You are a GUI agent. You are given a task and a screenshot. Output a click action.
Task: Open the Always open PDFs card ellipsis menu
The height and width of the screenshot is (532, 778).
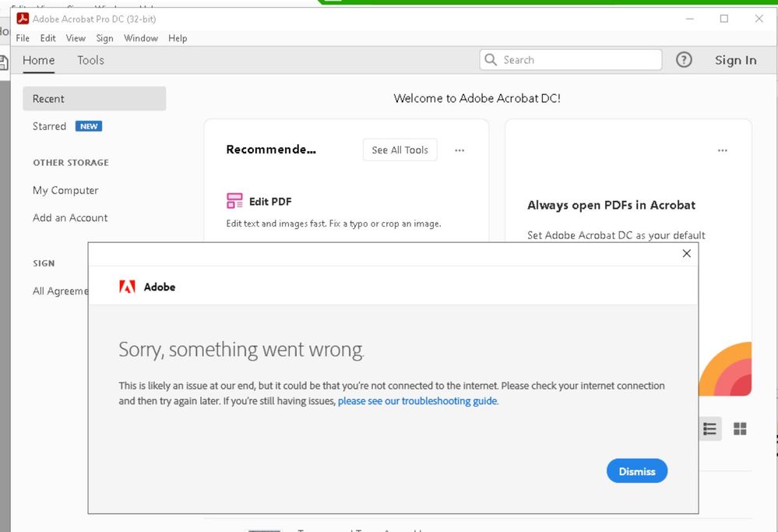coord(723,150)
